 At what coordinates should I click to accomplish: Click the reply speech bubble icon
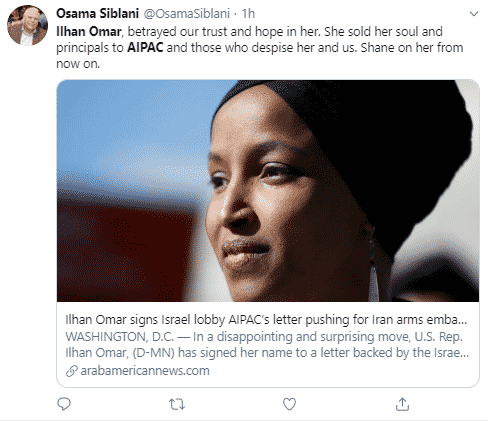(x=64, y=404)
